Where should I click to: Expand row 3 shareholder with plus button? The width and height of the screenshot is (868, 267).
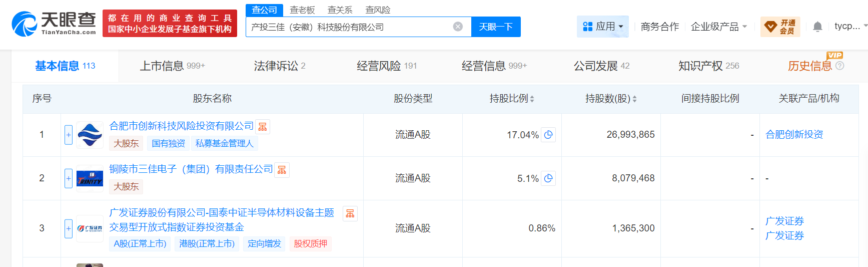69,228
